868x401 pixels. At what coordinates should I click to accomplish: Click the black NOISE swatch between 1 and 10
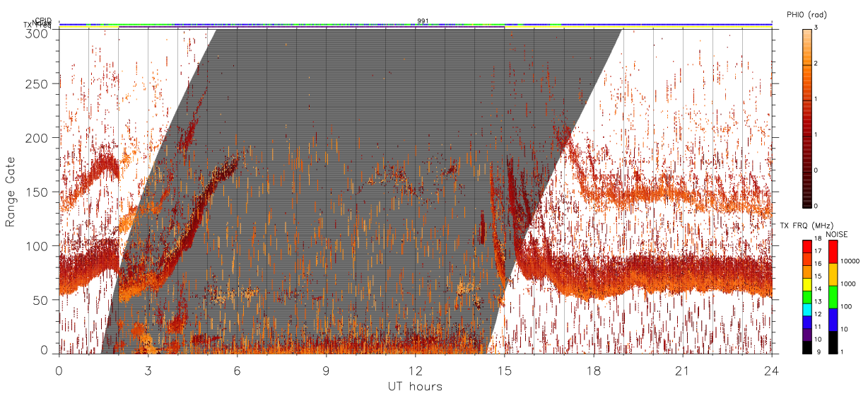pyautogui.click(x=833, y=341)
